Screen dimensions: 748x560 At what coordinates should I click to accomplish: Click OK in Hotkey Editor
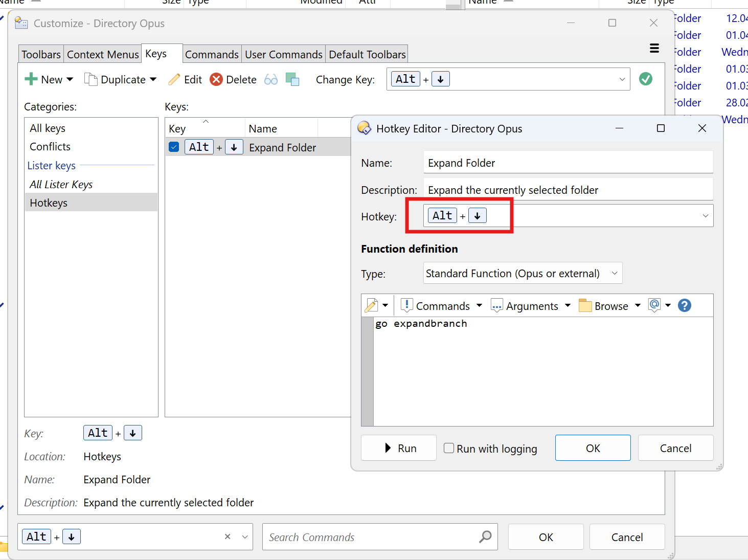(593, 448)
